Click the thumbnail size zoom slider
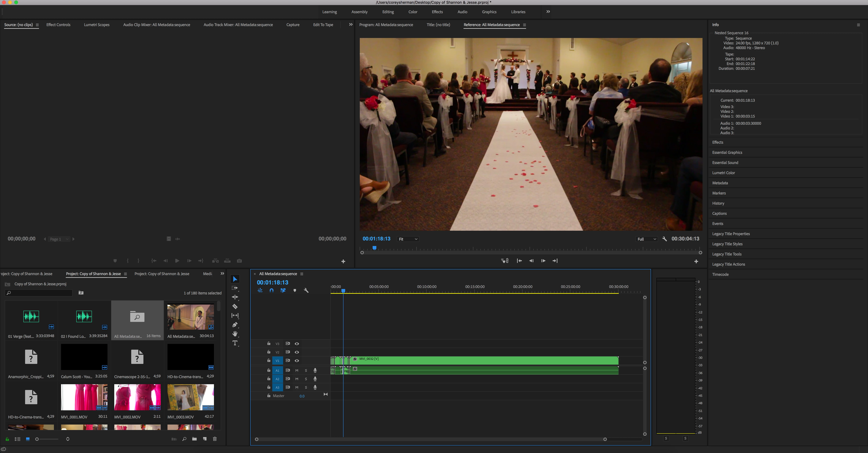This screenshot has width=868, height=453. [37, 439]
